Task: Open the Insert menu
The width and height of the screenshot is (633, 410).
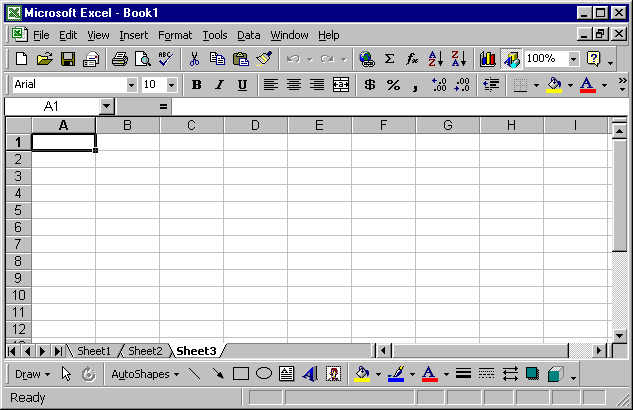Action: click(134, 36)
